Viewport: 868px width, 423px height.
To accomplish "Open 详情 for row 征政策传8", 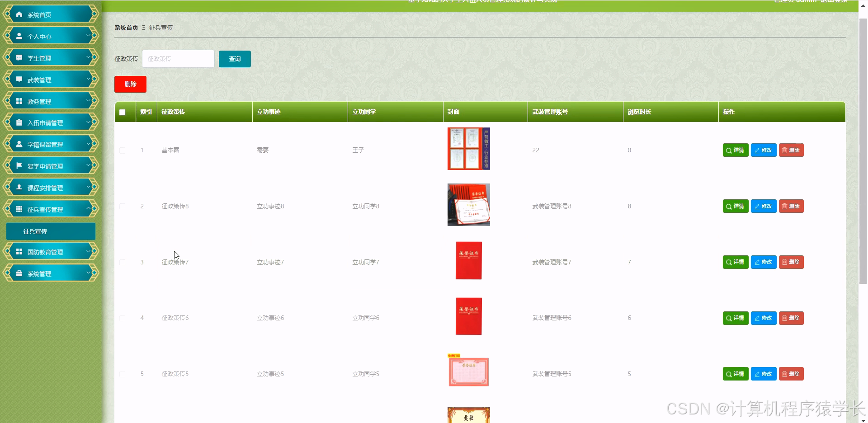I will pyautogui.click(x=736, y=206).
